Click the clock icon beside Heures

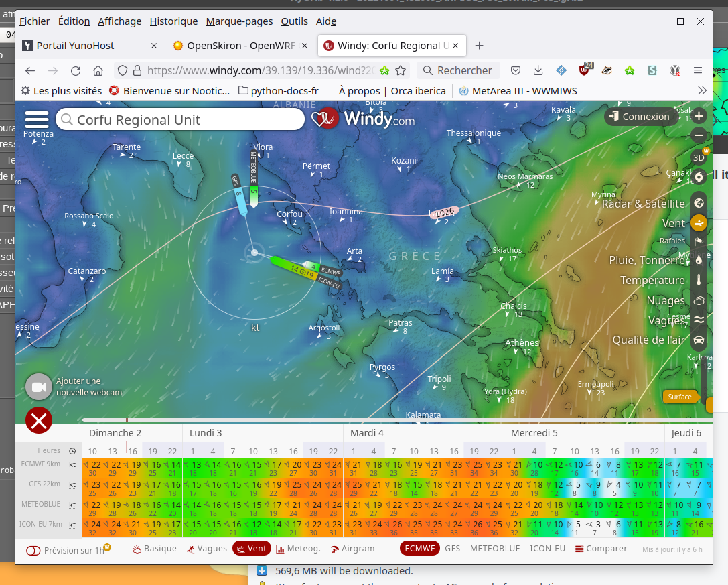coord(72,451)
